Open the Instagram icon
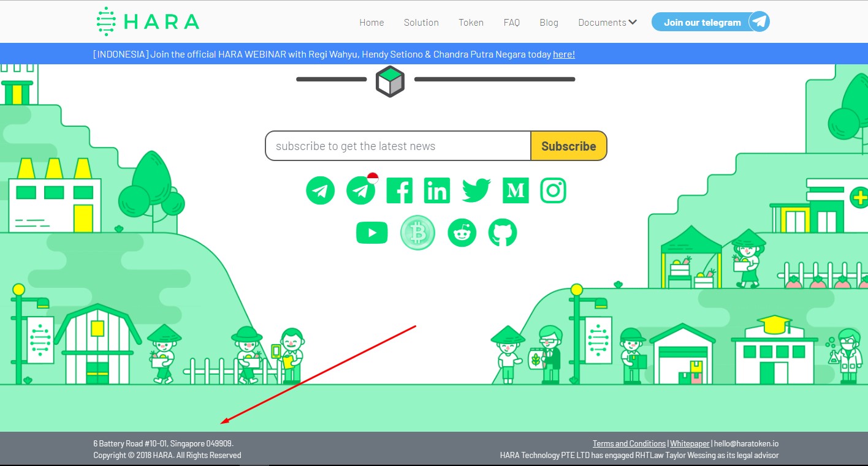This screenshot has width=868, height=466. [x=553, y=190]
